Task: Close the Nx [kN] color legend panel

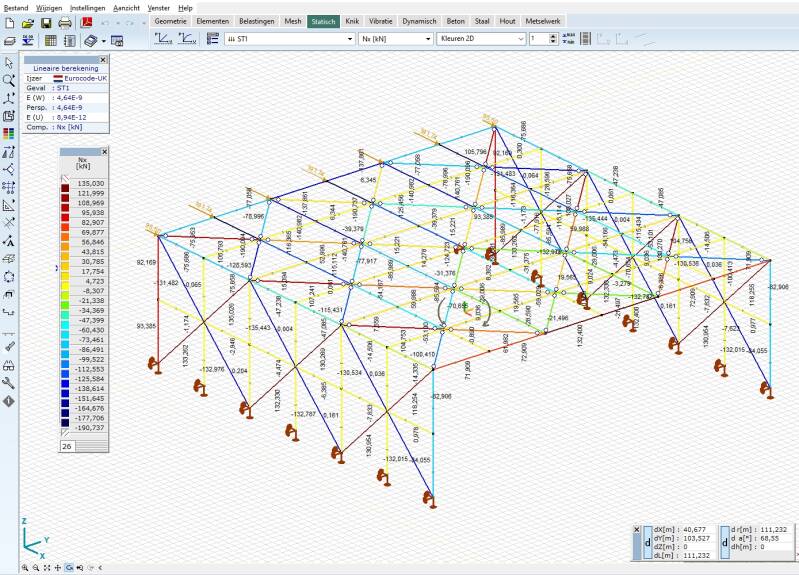Action: click(104, 151)
